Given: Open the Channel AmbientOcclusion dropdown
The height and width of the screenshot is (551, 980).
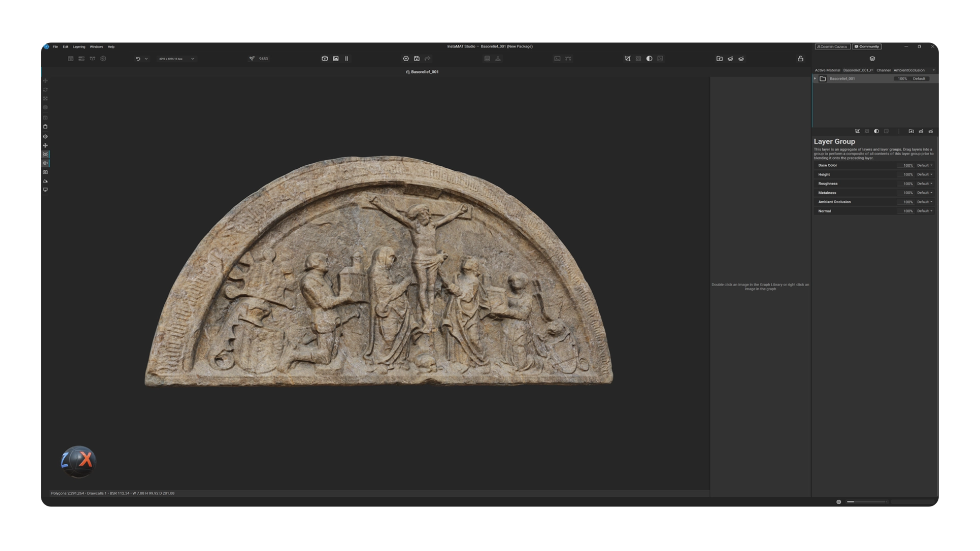Looking at the screenshot, I should pyautogui.click(x=914, y=70).
